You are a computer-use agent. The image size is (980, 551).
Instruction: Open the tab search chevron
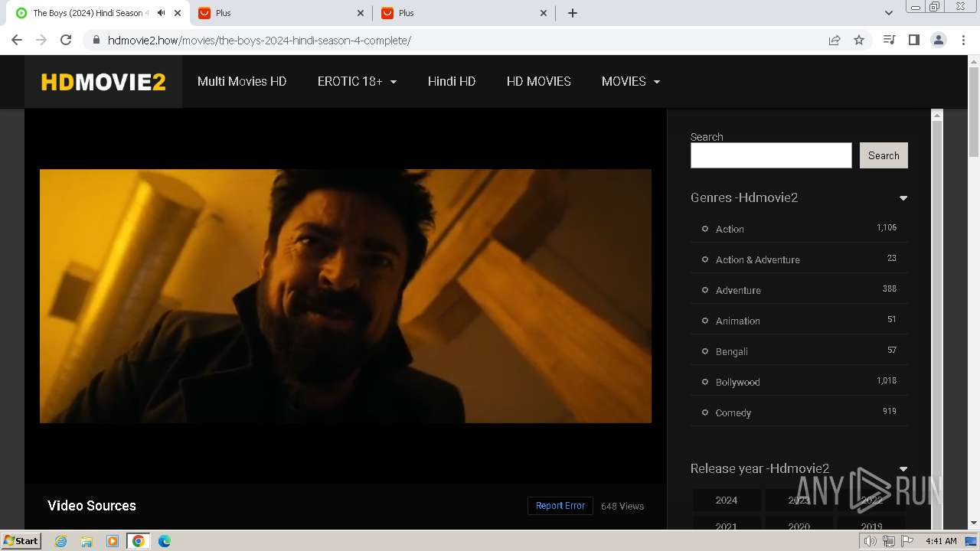889,13
